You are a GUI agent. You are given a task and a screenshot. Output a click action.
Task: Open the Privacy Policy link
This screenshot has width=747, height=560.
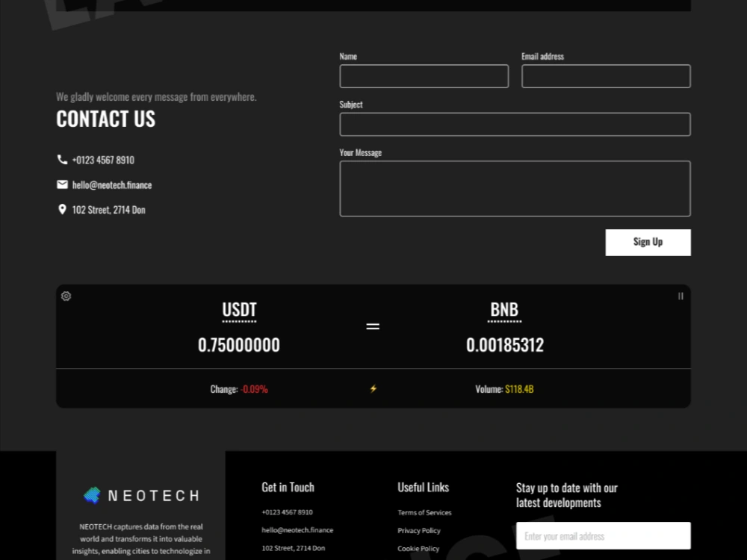point(419,530)
